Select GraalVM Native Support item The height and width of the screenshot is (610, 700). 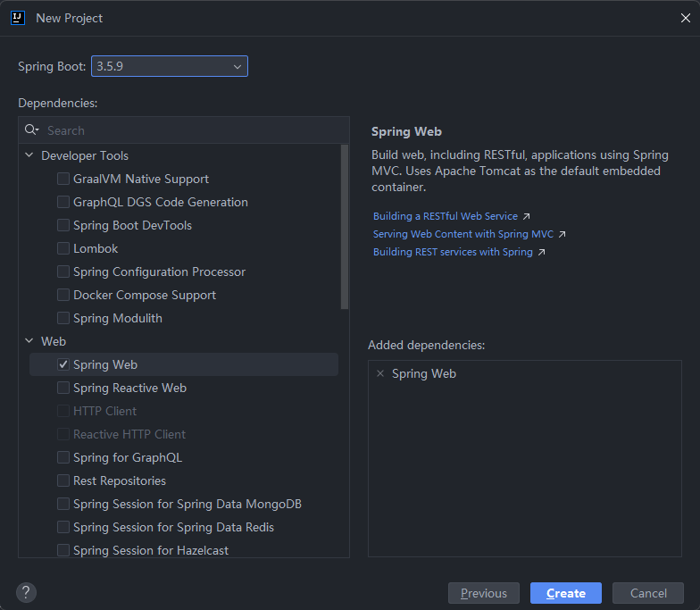coord(140,179)
